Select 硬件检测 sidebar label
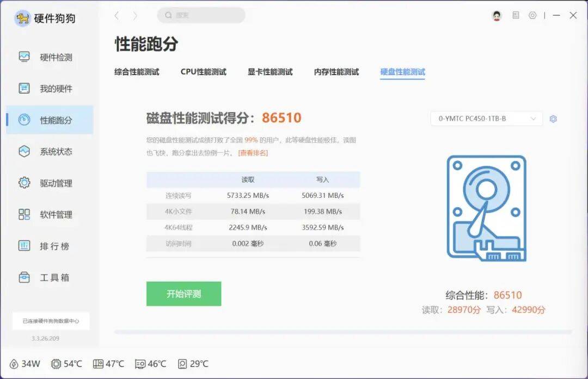This screenshot has width=588, height=379. pyautogui.click(x=56, y=57)
